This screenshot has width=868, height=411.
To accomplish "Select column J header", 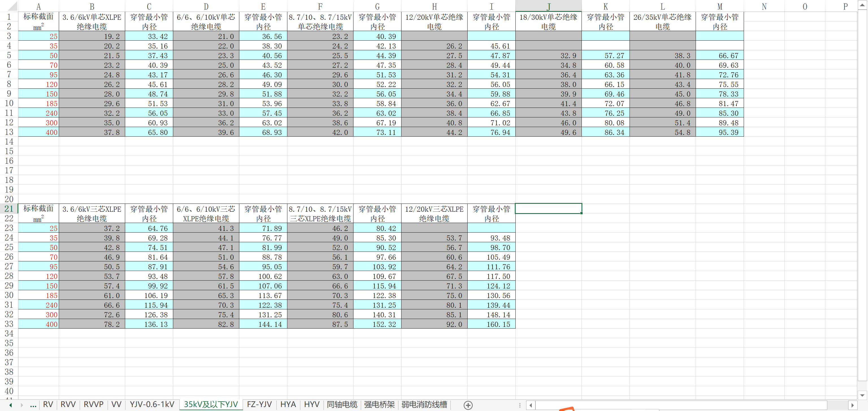I will 548,6.
